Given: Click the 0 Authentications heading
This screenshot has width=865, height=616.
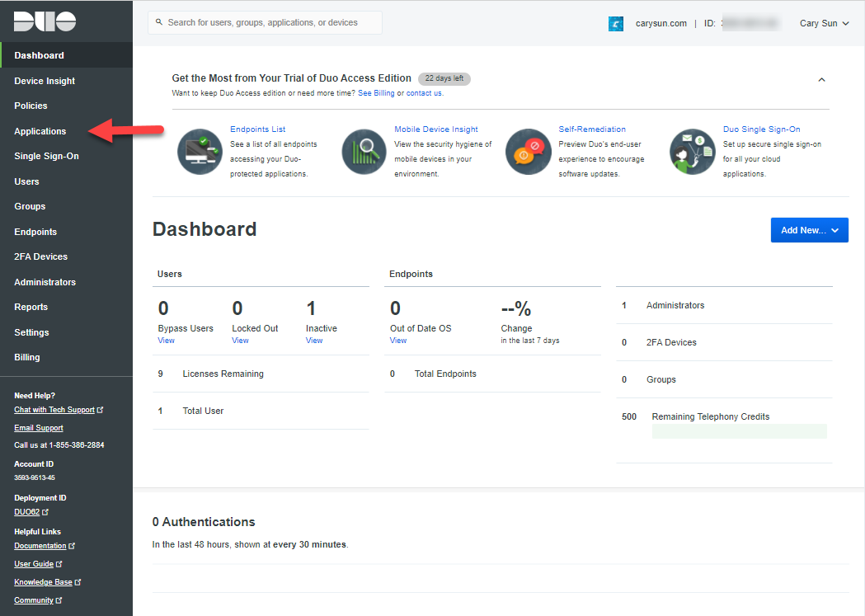Looking at the screenshot, I should [x=204, y=522].
